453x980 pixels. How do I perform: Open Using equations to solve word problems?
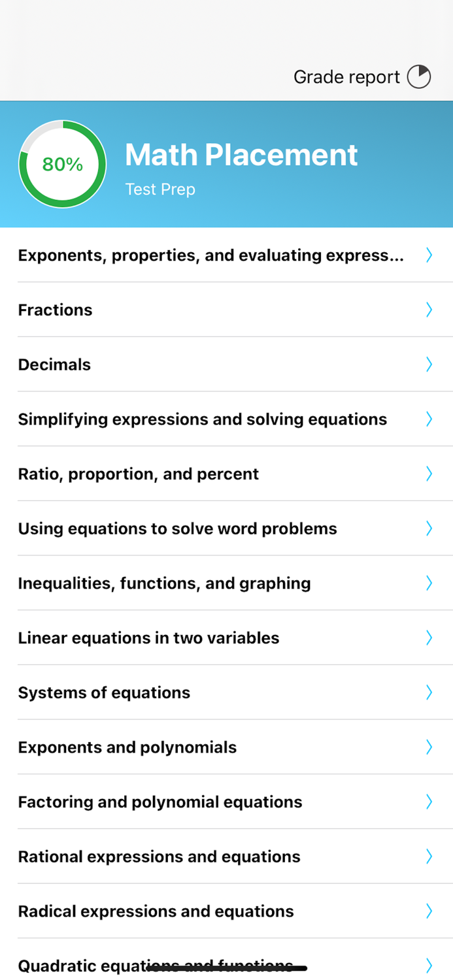point(178,528)
